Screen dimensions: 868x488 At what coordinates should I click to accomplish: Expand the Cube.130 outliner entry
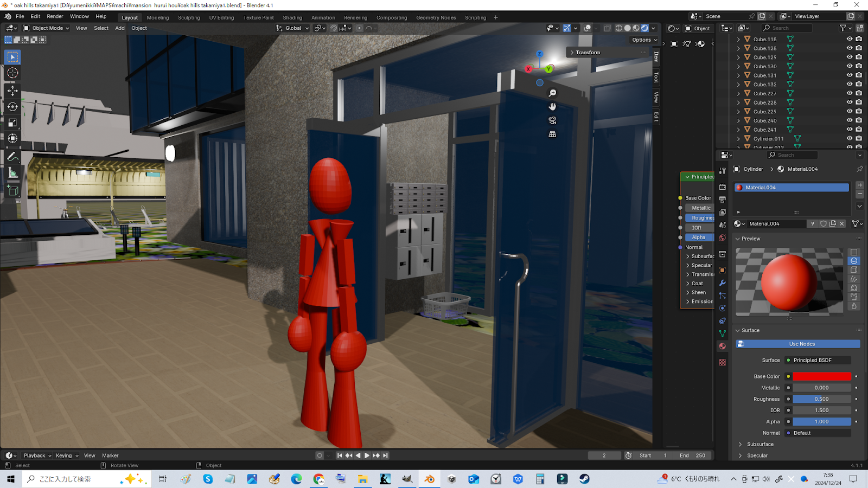point(738,66)
